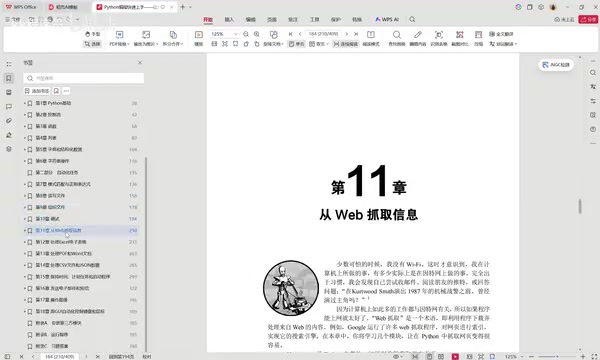
Task: Open the AIGC detection button
Action: click(556, 65)
